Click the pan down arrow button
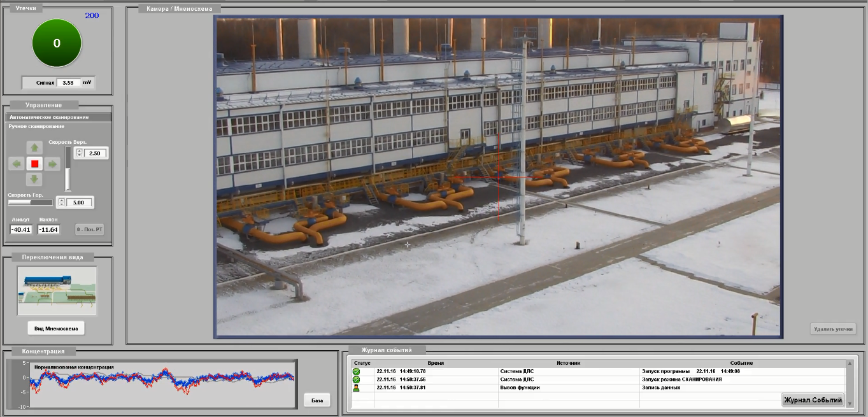This screenshot has width=868, height=417. 35,180
